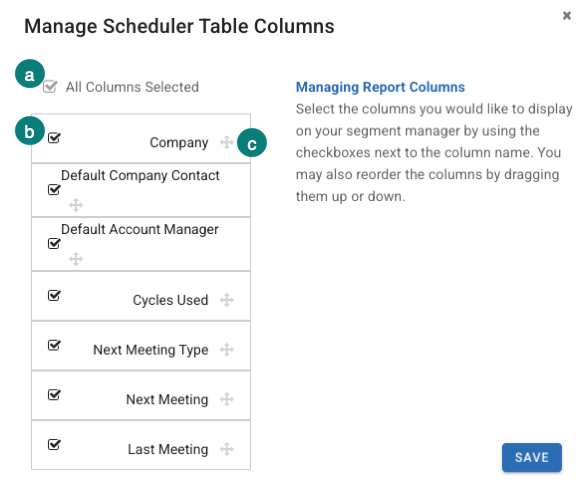This screenshot has width=580, height=482.
Task: Toggle the All Columns Selected checkbox
Action: (50, 87)
